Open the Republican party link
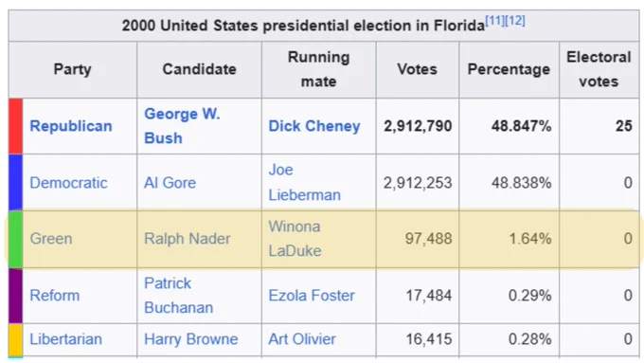Viewport: 644px width, 363px height. coord(71,126)
